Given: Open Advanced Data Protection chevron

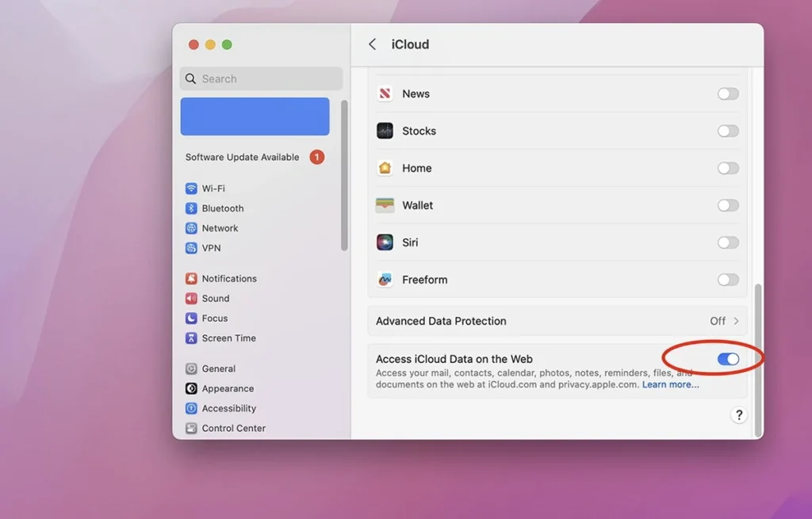Looking at the screenshot, I should [x=736, y=321].
